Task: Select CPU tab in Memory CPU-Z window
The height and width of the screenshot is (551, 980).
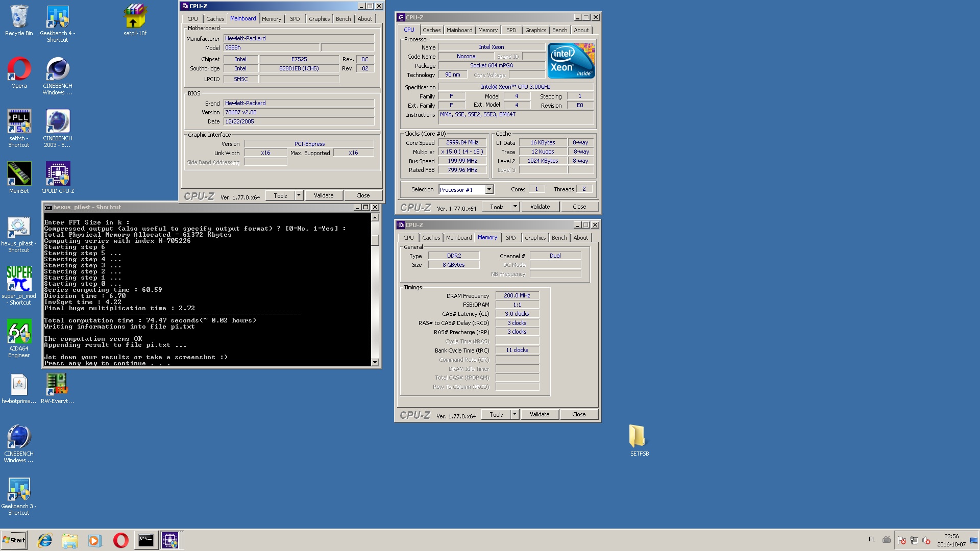Action: point(408,238)
